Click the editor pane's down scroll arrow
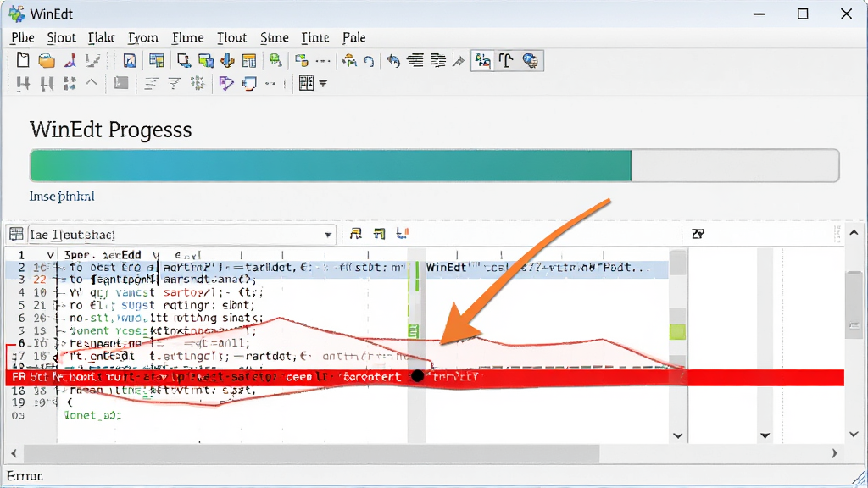 (677, 435)
